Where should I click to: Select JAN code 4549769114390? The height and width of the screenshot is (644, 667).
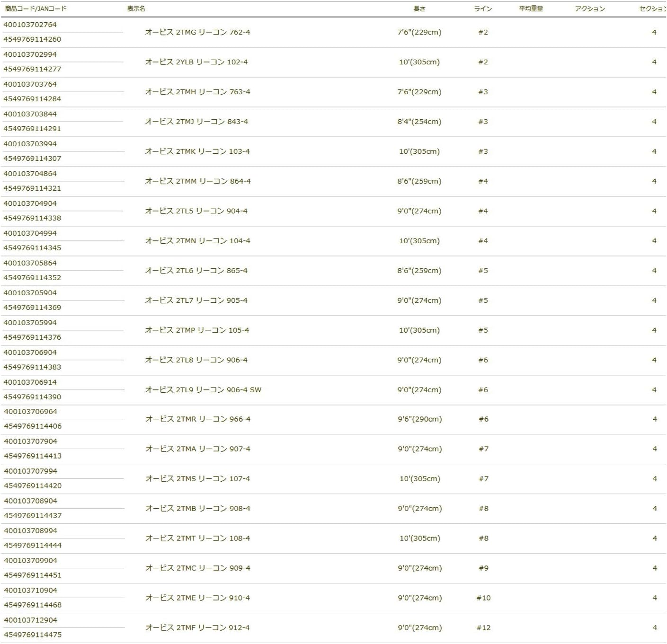32,397
